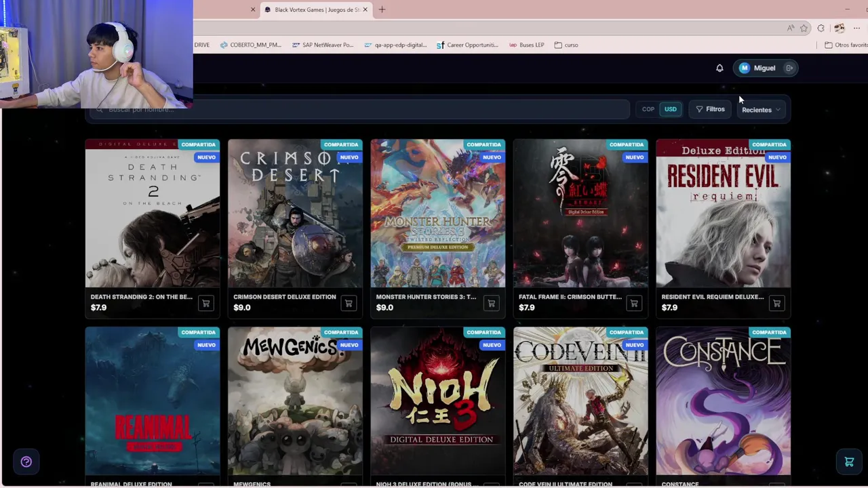868x488 pixels.
Task: Add Death Stranding 2 to cart
Action: [x=205, y=303]
